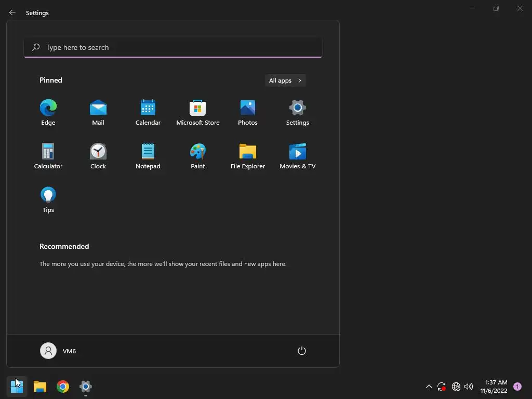The height and width of the screenshot is (399, 532).
Task: Click the Pinned section heading
Action: 51,80
